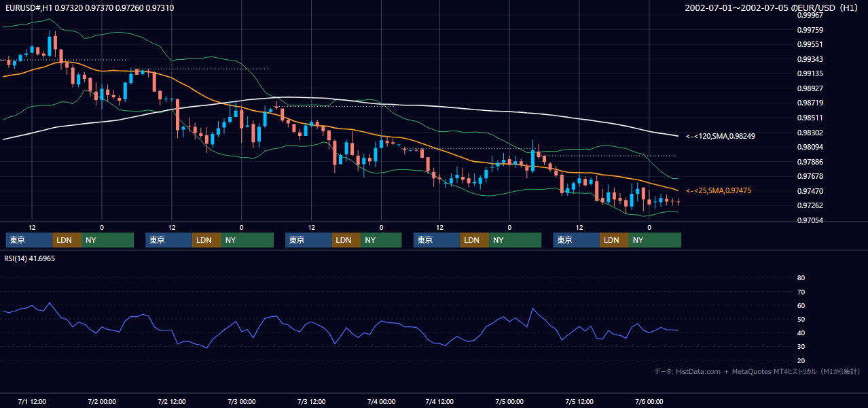
Task: Click the 0.98094 price axis label
Action: [x=810, y=147]
